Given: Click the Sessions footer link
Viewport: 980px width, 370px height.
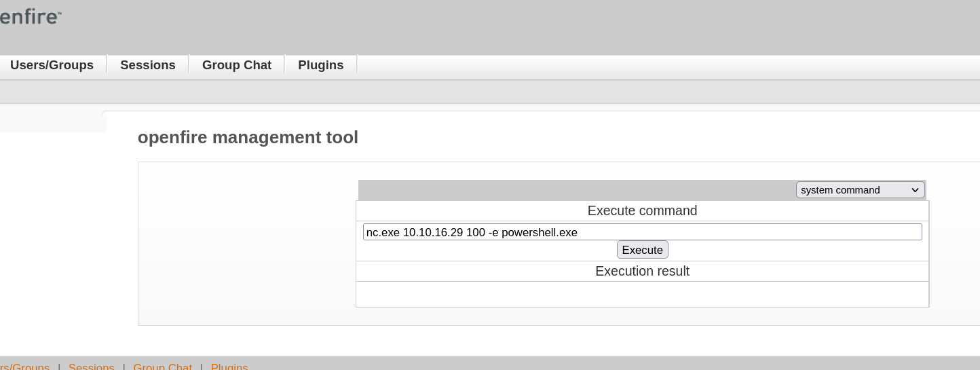Looking at the screenshot, I should (x=92, y=367).
